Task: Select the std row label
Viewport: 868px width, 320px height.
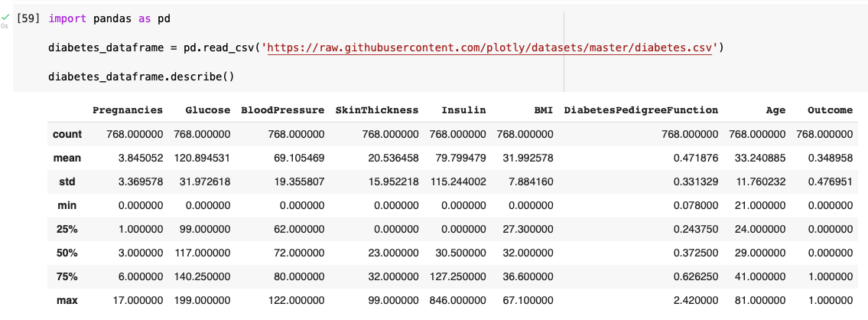Action: click(x=67, y=181)
